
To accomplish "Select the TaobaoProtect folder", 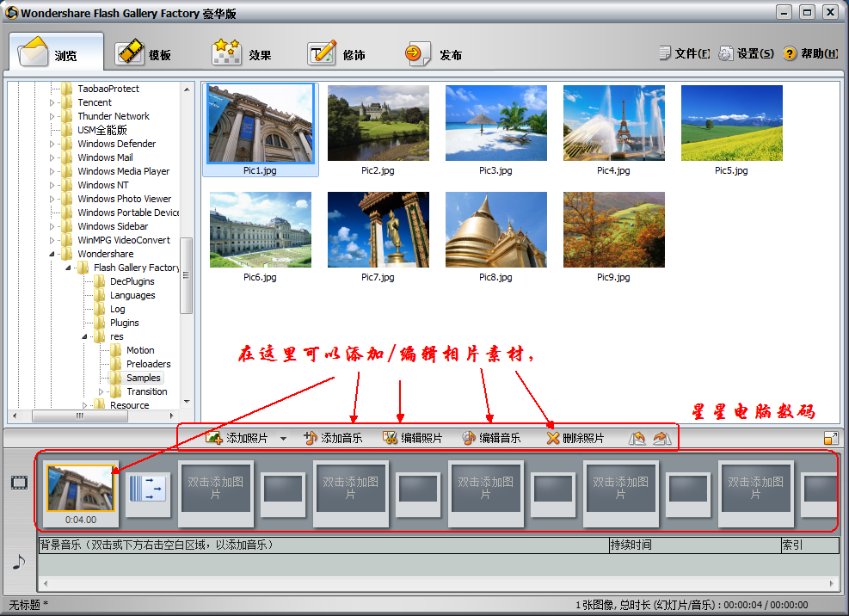I will pyautogui.click(x=108, y=89).
